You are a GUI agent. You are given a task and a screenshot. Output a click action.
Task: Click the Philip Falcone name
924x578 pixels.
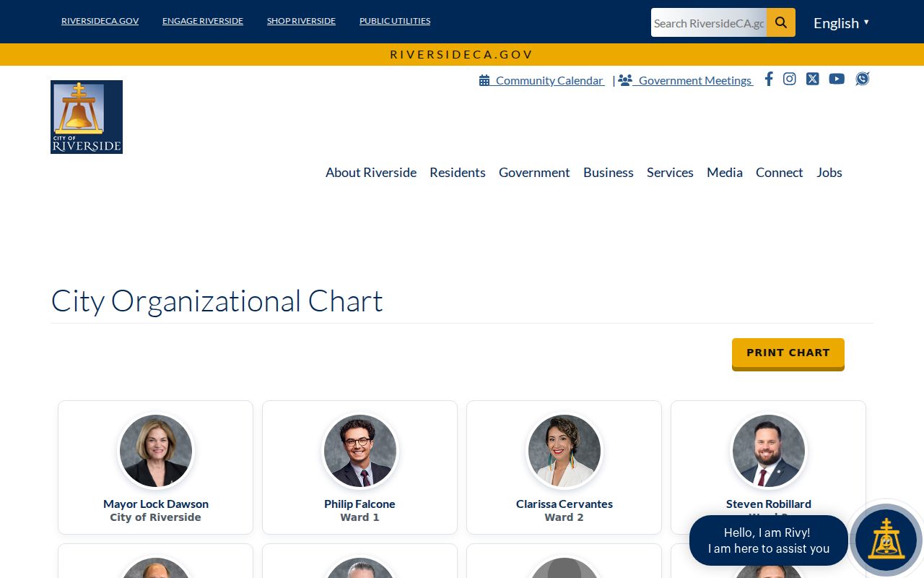pyautogui.click(x=359, y=504)
